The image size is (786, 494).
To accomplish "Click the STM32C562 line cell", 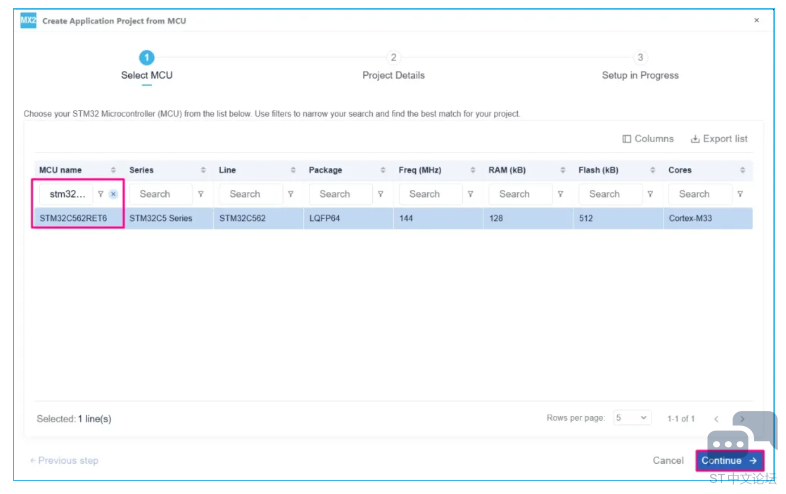I will coord(259,218).
